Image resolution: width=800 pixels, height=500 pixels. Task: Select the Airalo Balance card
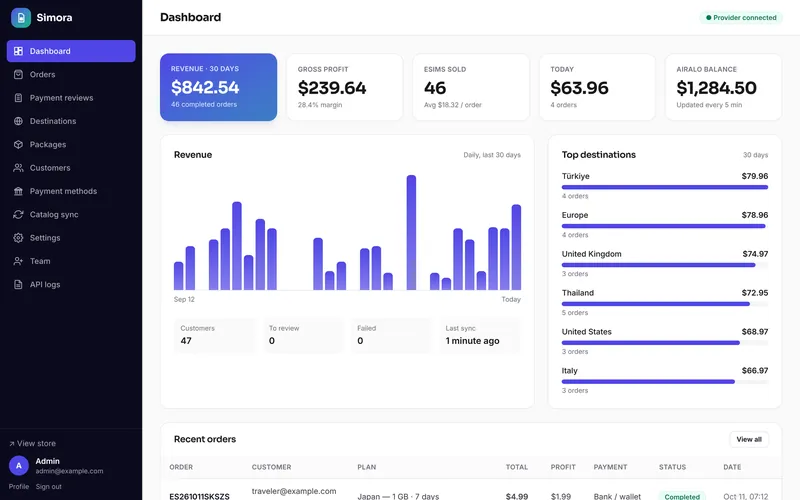click(723, 87)
